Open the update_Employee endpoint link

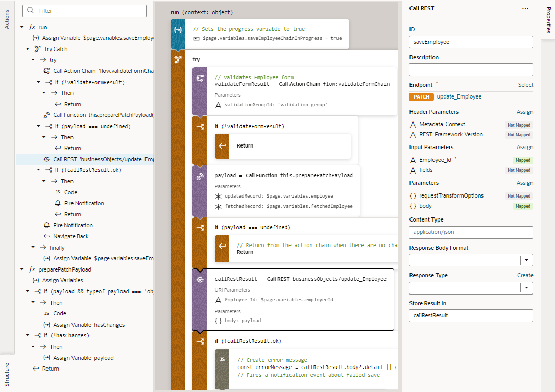tap(459, 96)
